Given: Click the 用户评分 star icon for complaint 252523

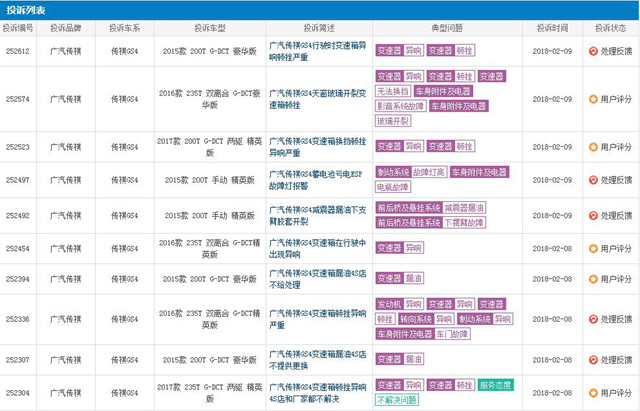Looking at the screenshot, I should click(x=593, y=147).
